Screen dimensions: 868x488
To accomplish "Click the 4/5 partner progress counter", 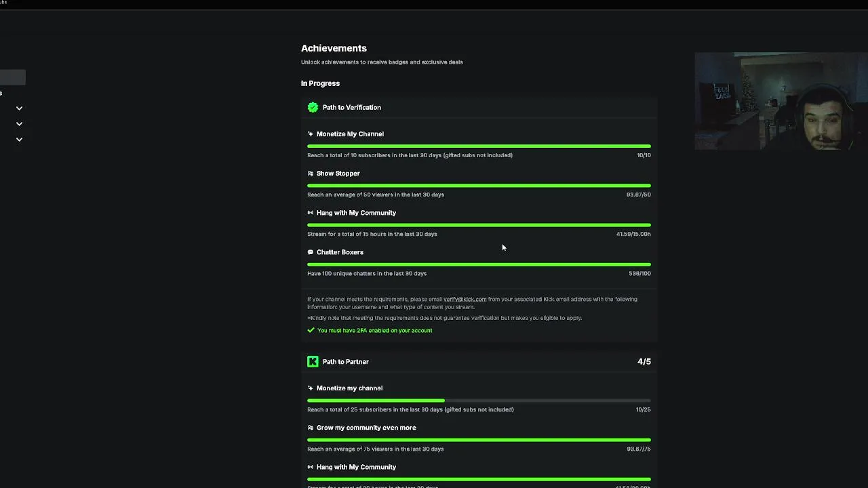I will 644,362.
